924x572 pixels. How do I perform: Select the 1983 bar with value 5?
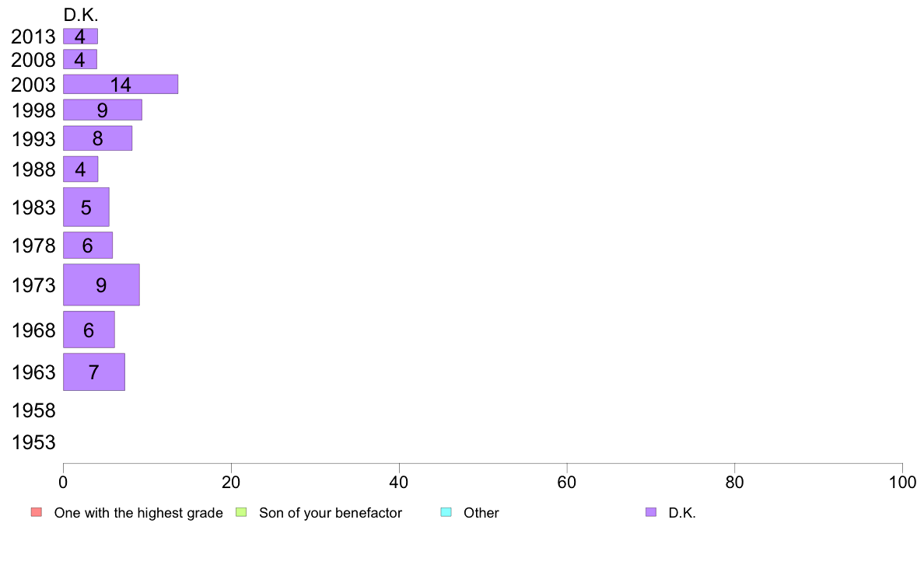coord(86,208)
